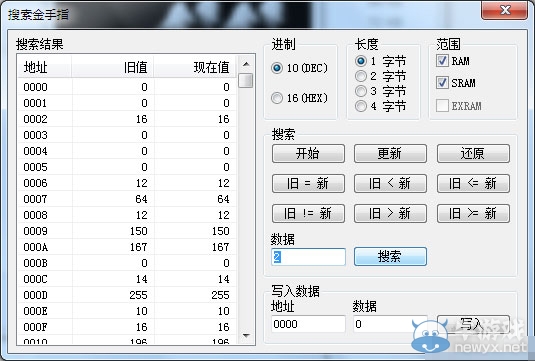Select result row address 000D
The width and height of the screenshot is (535, 361).
(x=127, y=295)
